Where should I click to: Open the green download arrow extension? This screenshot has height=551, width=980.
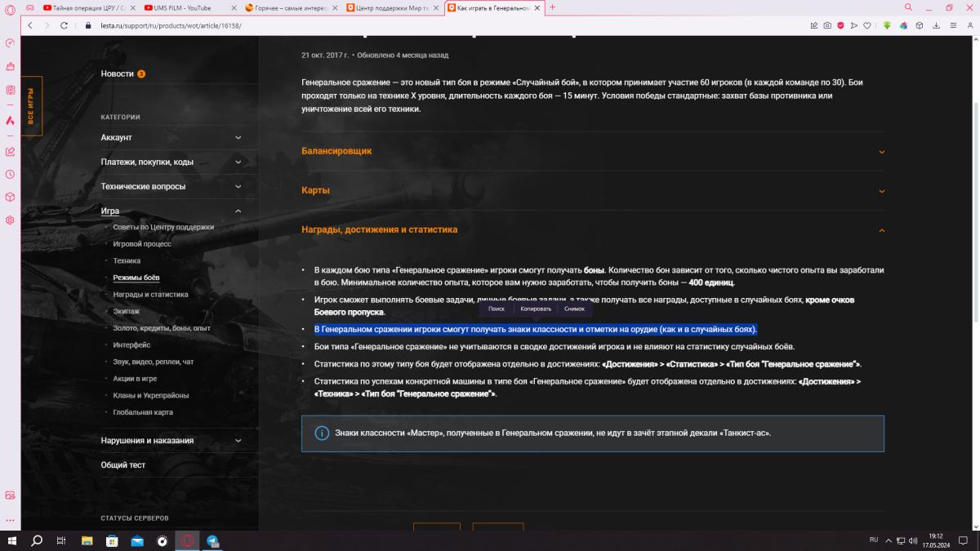887,25
